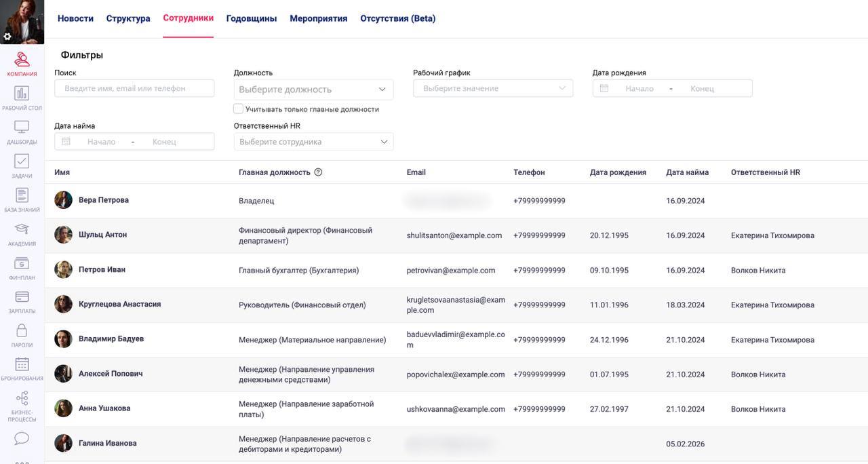Switch to the Структура tab
Image resolution: width=868 pixels, height=464 pixels.
click(128, 18)
